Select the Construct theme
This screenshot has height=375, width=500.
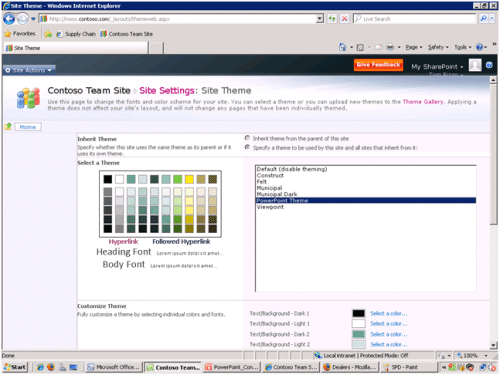[x=366, y=175]
